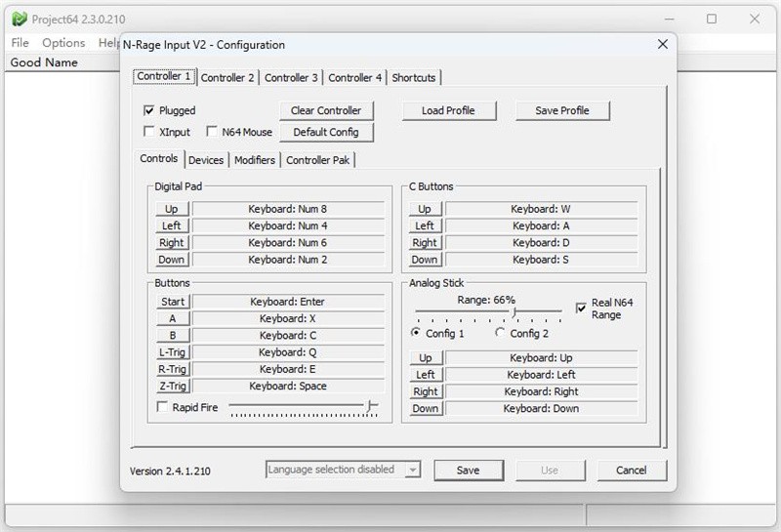Click the 'Keyboard: W' mapping field

[542, 209]
